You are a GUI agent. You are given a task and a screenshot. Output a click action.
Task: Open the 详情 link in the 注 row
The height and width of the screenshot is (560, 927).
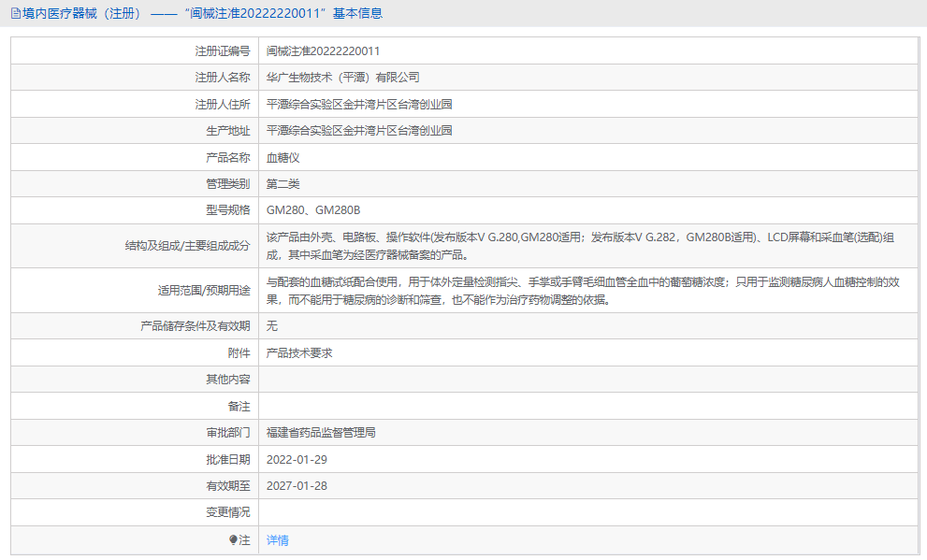[276, 540]
